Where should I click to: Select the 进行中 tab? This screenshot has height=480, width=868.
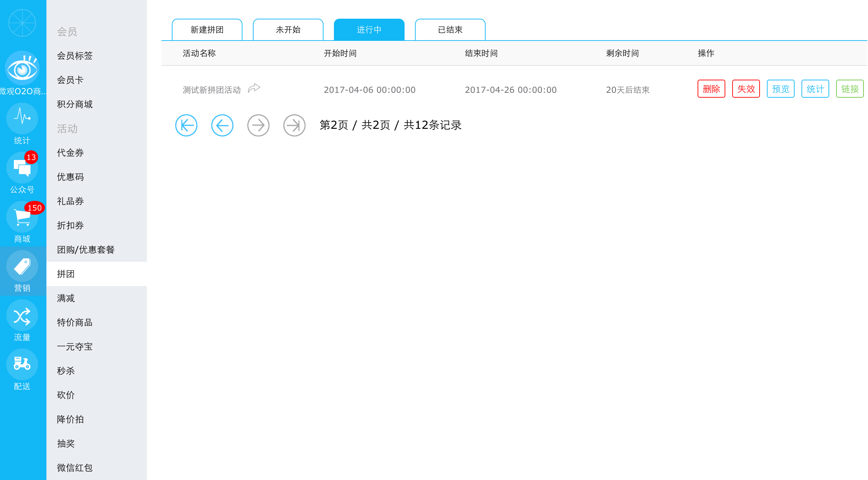(369, 30)
